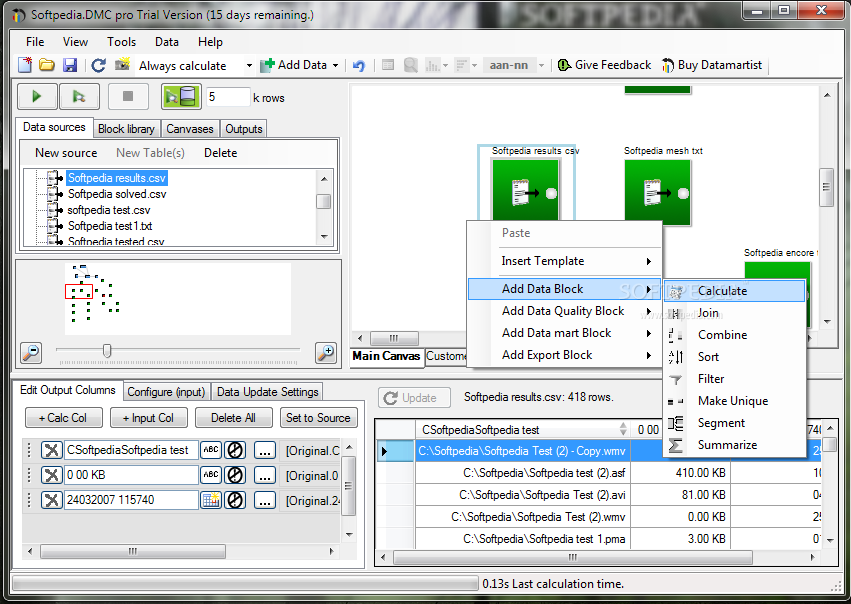This screenshot has width=851, height=604.
Task: Switch to Configure (input) tab
Action: pyautogui.click(x=166, y=392)
